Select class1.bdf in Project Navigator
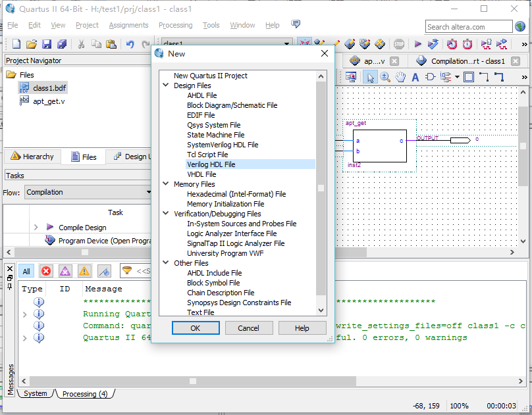Screen dimensions: 532x415 [49, 88]
